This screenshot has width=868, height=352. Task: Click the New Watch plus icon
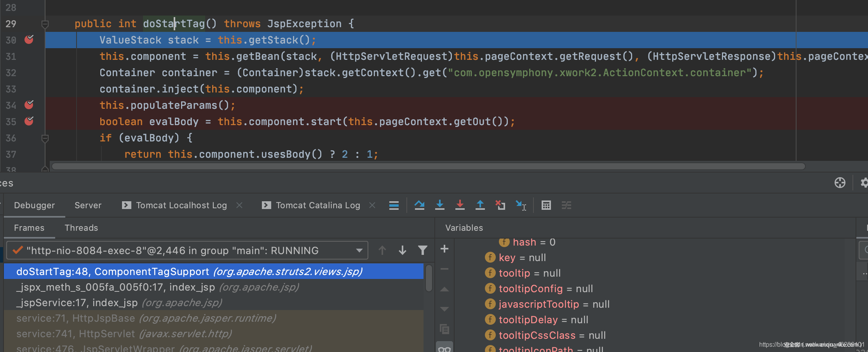444,249
